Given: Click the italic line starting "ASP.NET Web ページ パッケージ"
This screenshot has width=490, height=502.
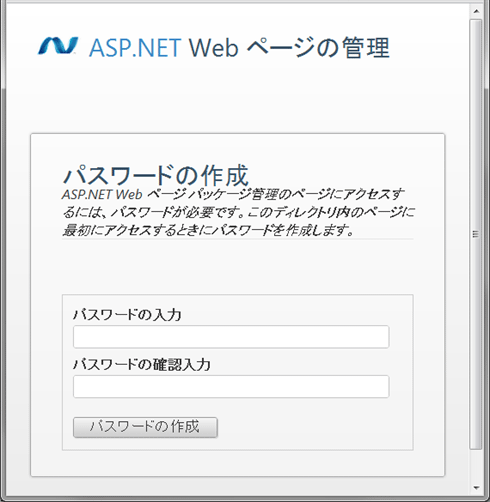Looking at the screenshot, I should pyautogui.click(x=233, y=195).
